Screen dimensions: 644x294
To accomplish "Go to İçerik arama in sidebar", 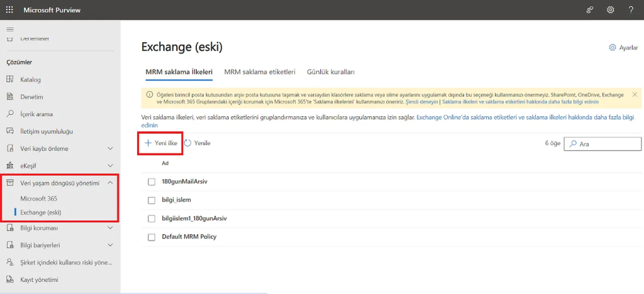I will (36, 114).
